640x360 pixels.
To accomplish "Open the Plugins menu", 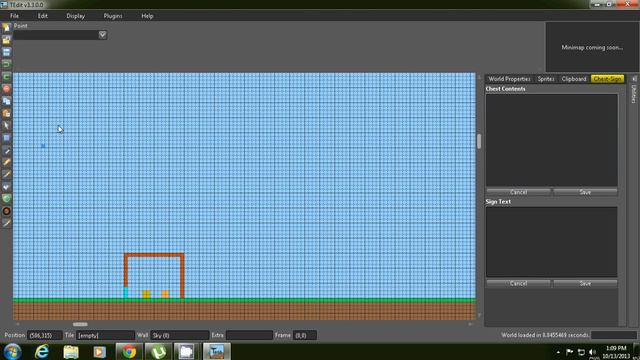I will [113, 16].
